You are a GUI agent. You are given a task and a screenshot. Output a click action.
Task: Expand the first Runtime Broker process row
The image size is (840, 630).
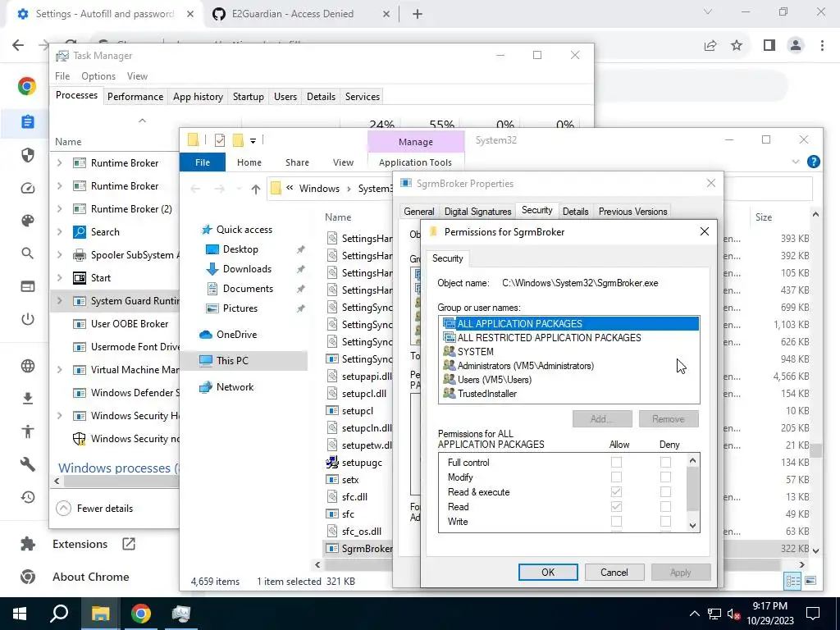point(59,163)
